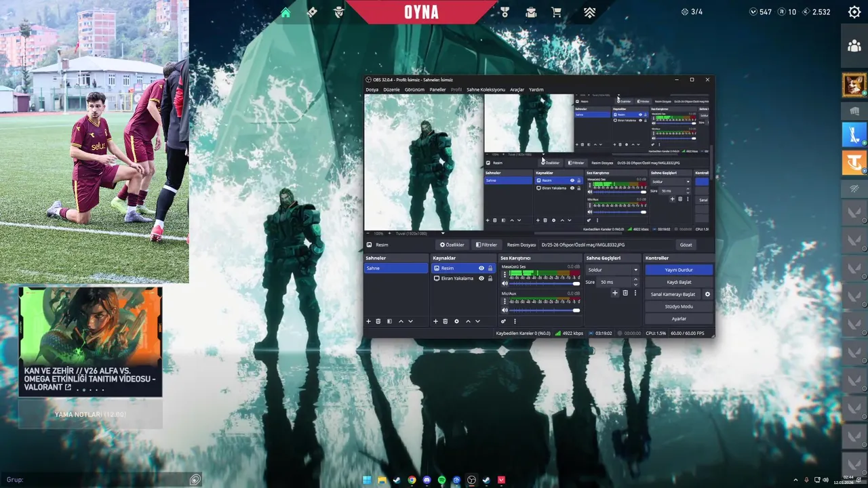
Task: Click Kaydı Başlat button
Action: [679, 282]
